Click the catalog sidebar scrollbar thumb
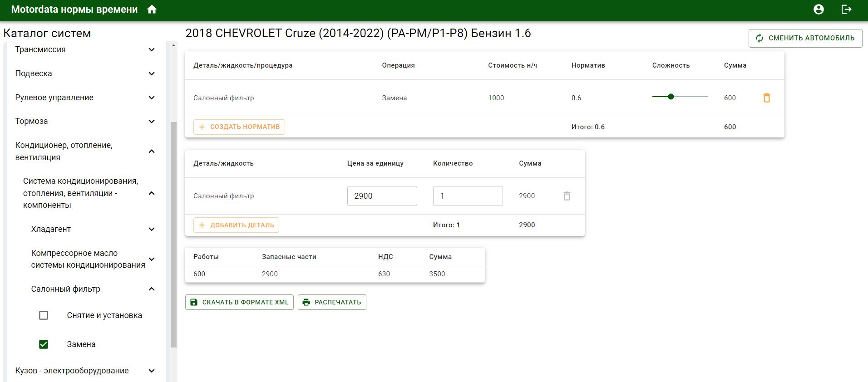Screen dimensions: 868x382 [x=173, y=235]
